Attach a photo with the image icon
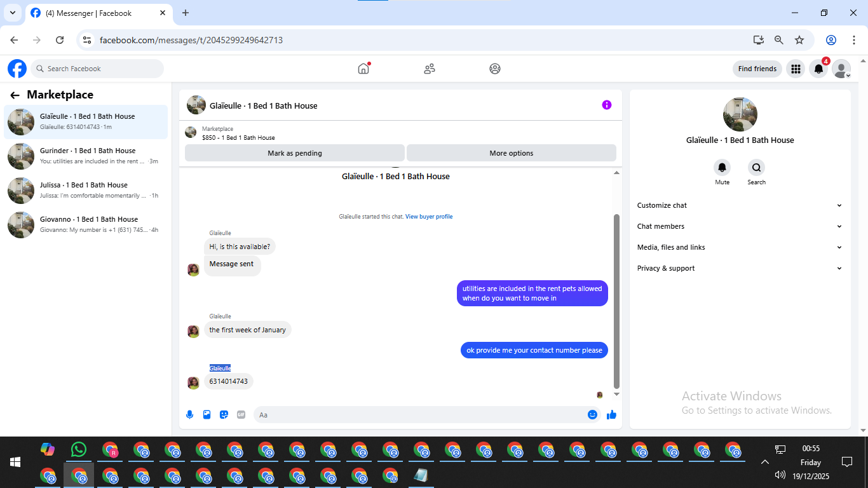 point(207,414)
